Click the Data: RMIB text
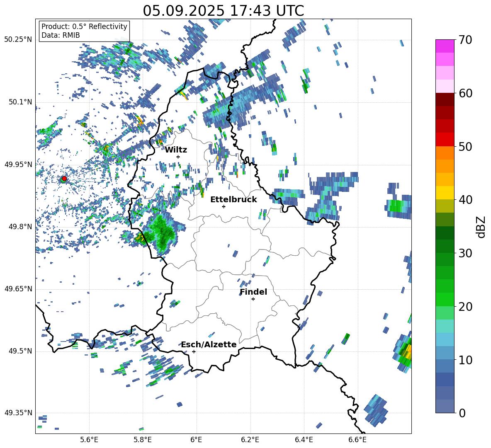491x448 pixels. (x=61, y=35)
